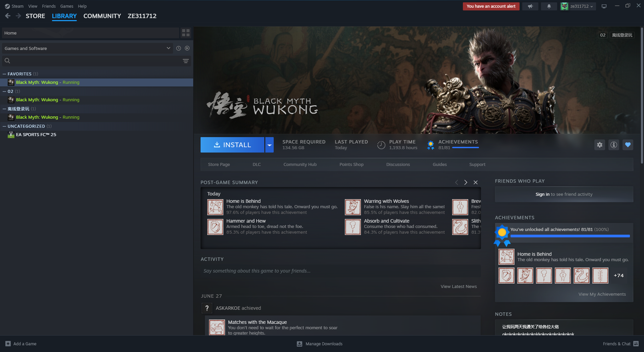644x352 pixels.
Task: Open the announcements megaphone icon
Action: [530, 6]
